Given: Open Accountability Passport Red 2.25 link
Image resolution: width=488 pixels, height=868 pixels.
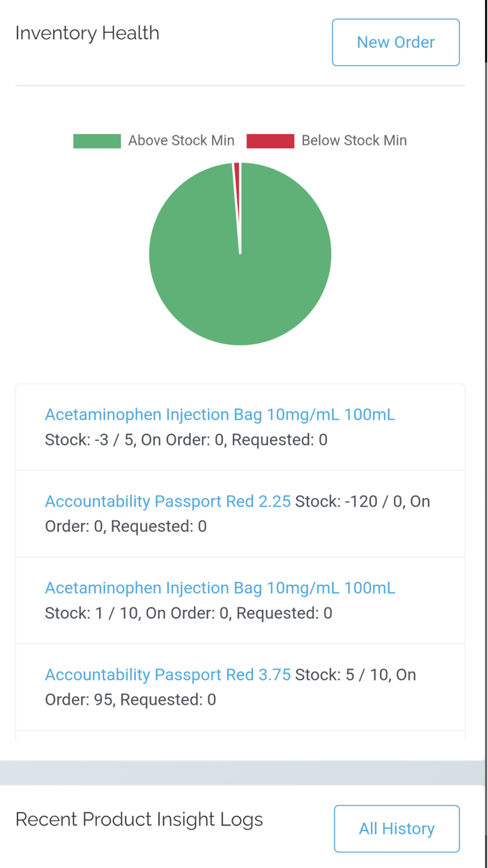Looking at the screenshot, I should (x=167, y=502).
